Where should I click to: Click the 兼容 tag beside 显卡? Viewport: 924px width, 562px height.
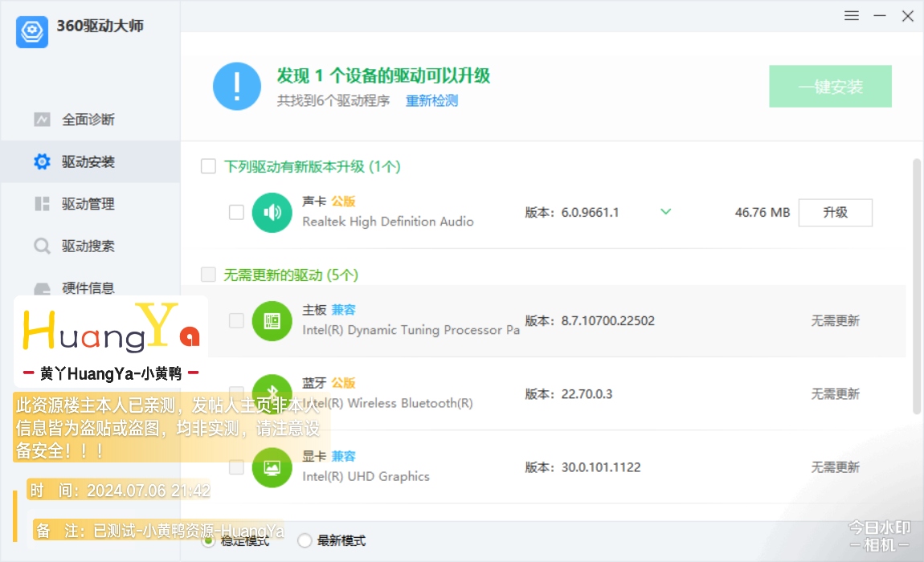click(x=343, y=457)
